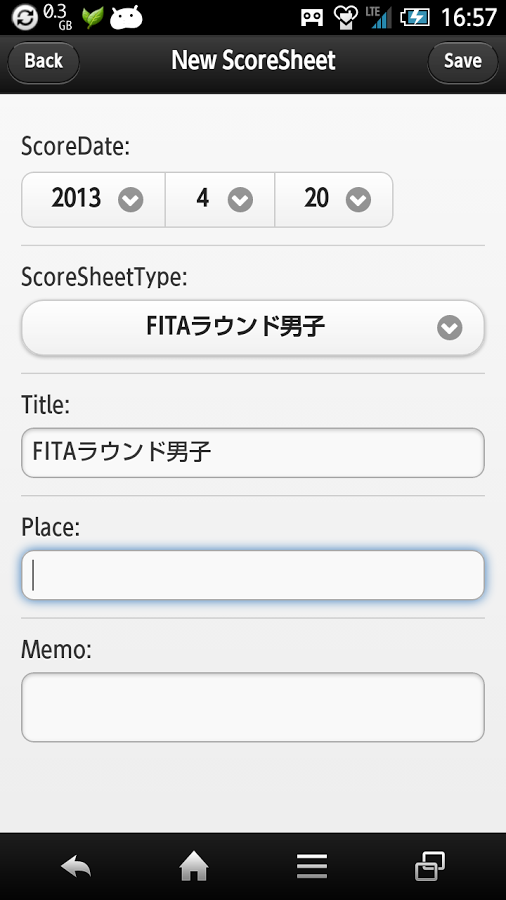
Task: Expand the ScoreSheetType FITAラウンド男子 selector
Action: [253, 327]
